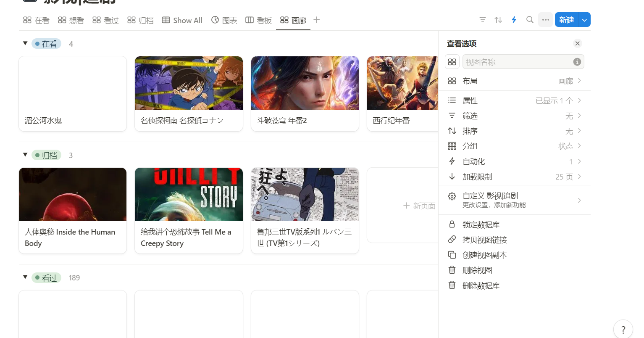Open the help question mark button
The height and width of the screenshot is (338, 644).
coord(623,330)
